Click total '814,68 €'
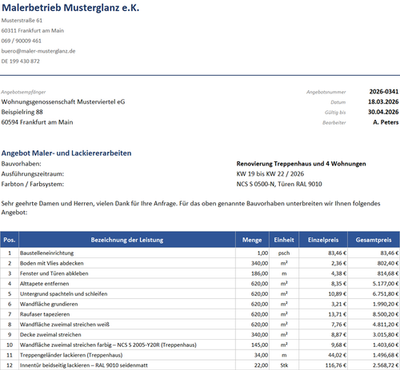400x370 pixels. [387, 273]
